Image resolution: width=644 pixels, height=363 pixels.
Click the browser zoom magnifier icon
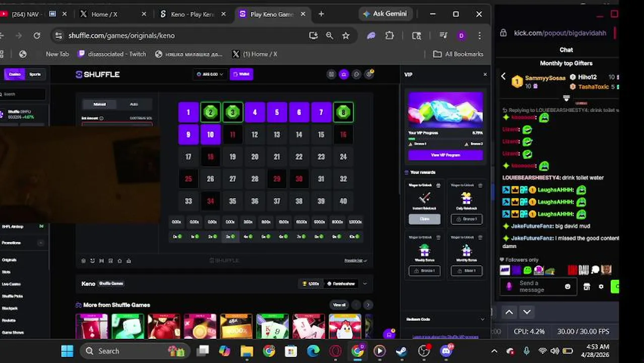330,35
